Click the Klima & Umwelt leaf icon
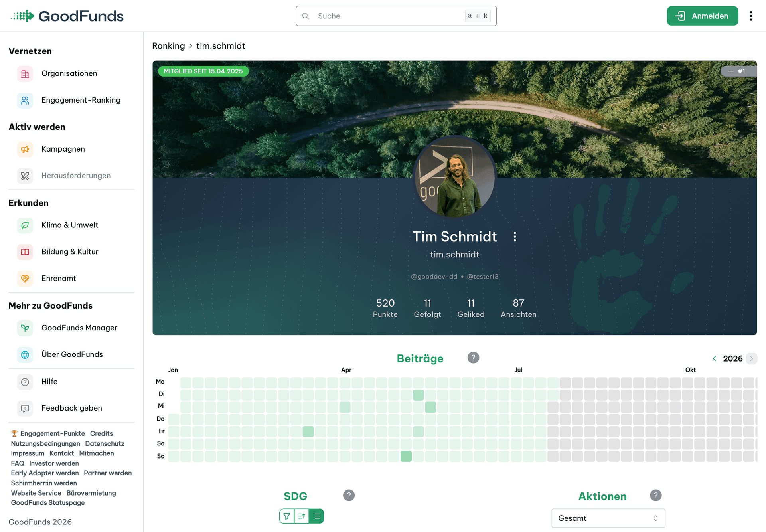This screenshot has width=766, height=532. 25,225
